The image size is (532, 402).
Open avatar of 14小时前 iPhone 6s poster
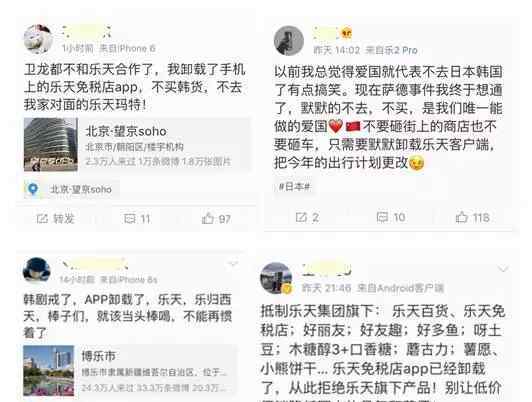(37, 270)
